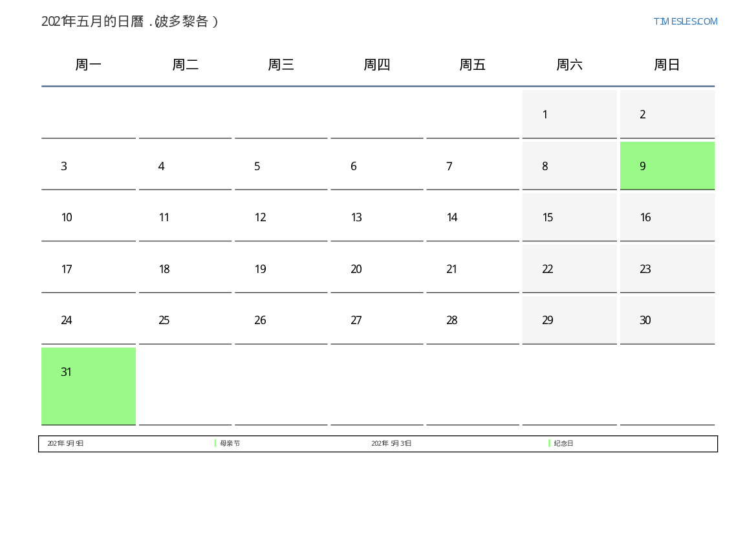Select the 周五 weekday header
This screenshot has width=756, height=535.
pyautogui.click(x=473, y=65)
